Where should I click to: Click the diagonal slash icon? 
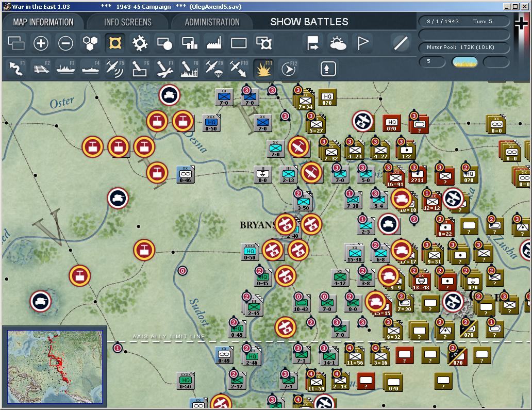(x=401, y=43)
